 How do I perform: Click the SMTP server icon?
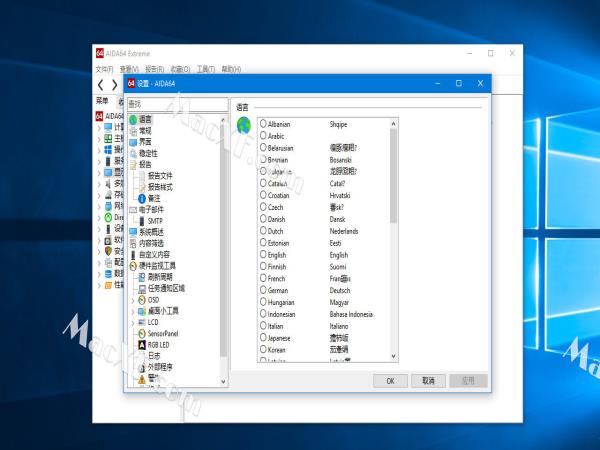(142, 221)
